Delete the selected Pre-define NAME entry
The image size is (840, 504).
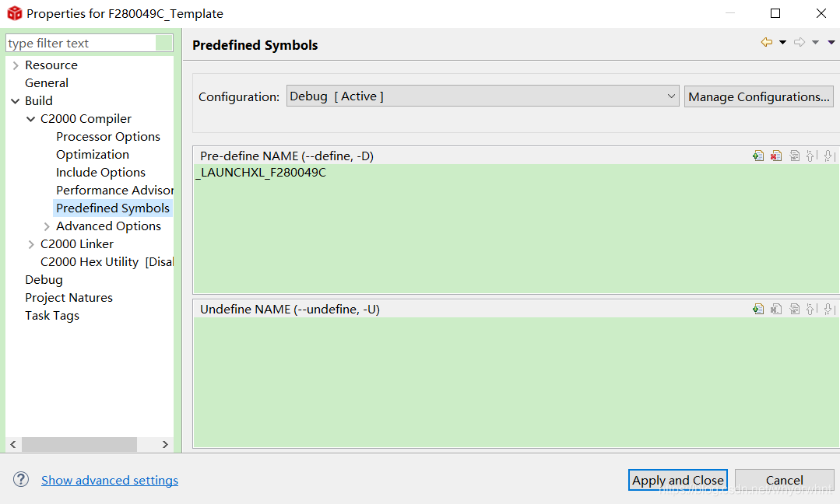pos(775,156)
